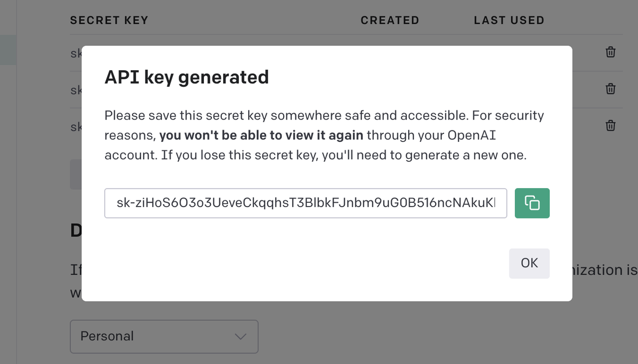The image size is (638, 364).
Task: Click the LAST USED column header
Action: (509, 20)
